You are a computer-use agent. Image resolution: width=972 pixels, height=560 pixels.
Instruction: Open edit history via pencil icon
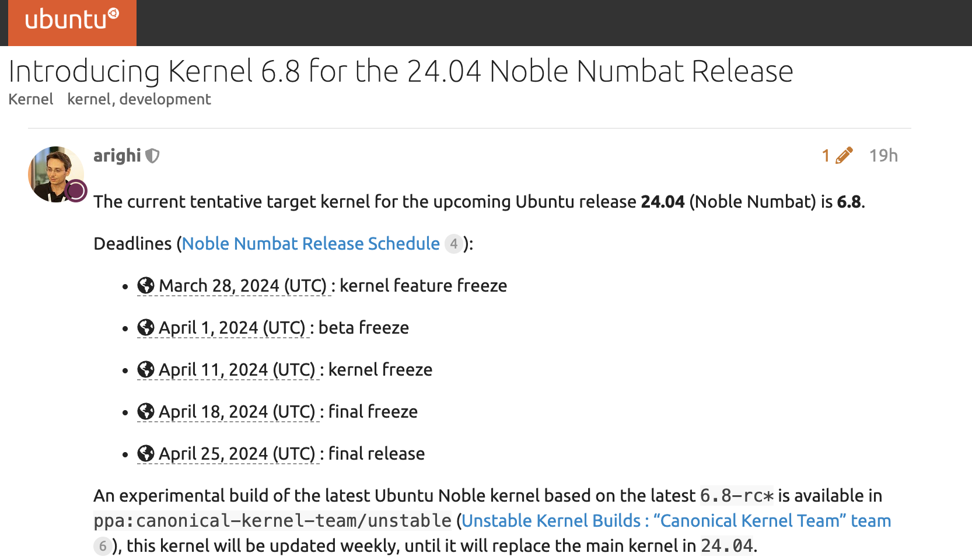(x=844, y=156)
